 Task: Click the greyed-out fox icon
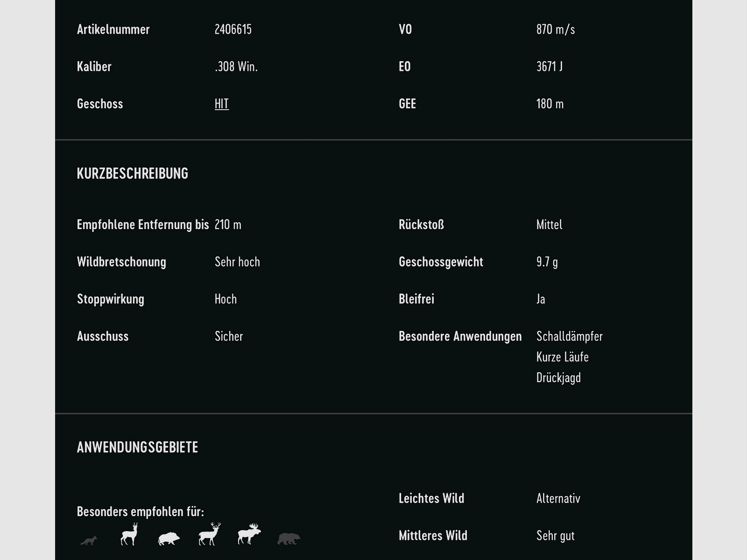pyautogui.click(x=88, y=540)
